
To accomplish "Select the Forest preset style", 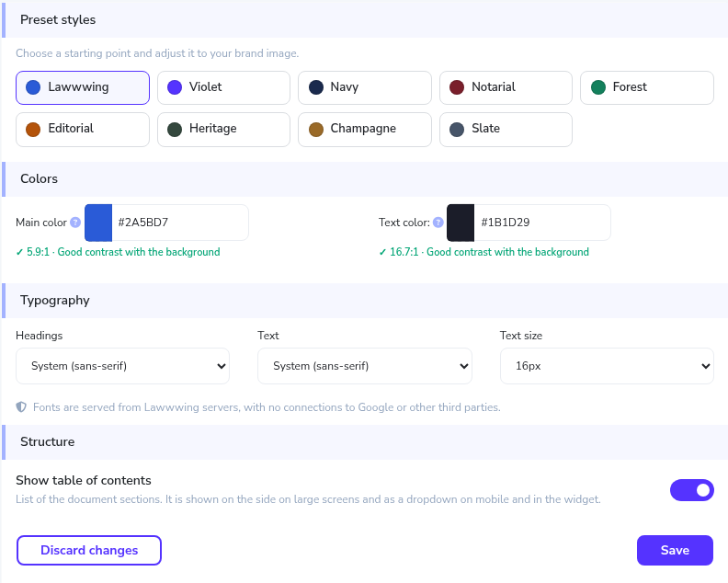I will [647, 87].
